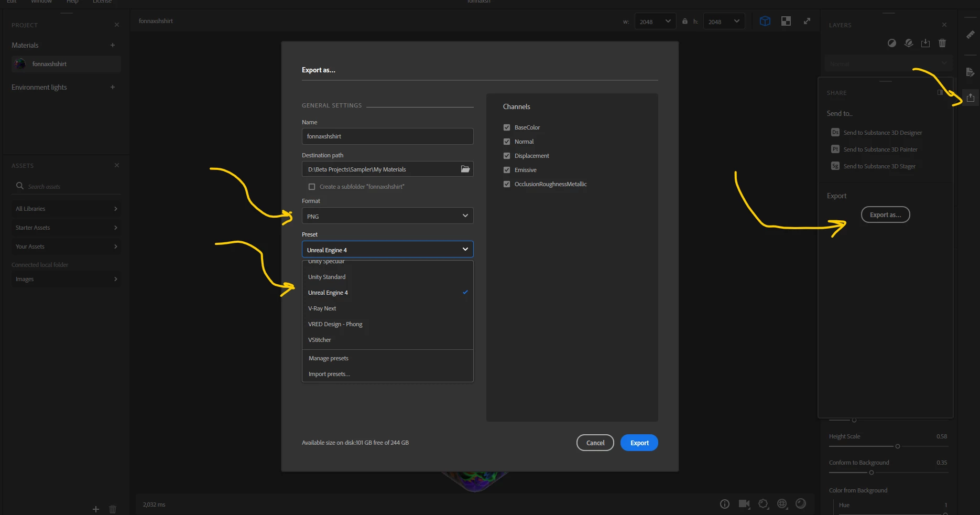This screenshot has width=980, height=515.
Task: Open the fonnaxshshirt viewport tab
Action: [x=156, y=21]
